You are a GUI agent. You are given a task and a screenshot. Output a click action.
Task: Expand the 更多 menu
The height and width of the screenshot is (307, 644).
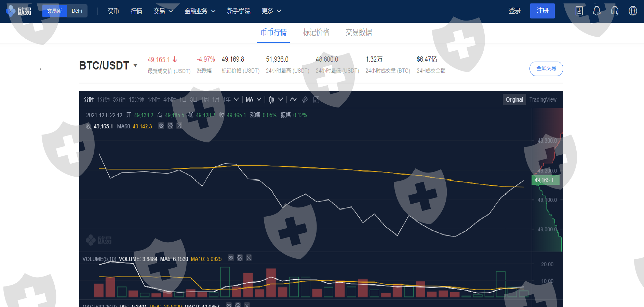[x=271, y=11]
